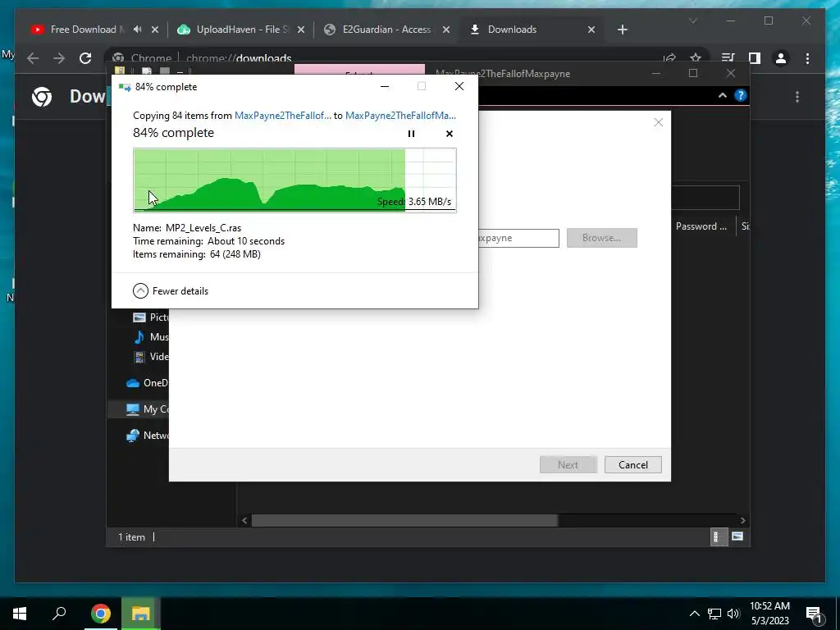Minimize the 84% complete copy dialog
Viewport: 840px width, 630px height.
pyautogui.click(x=385, y=87)
